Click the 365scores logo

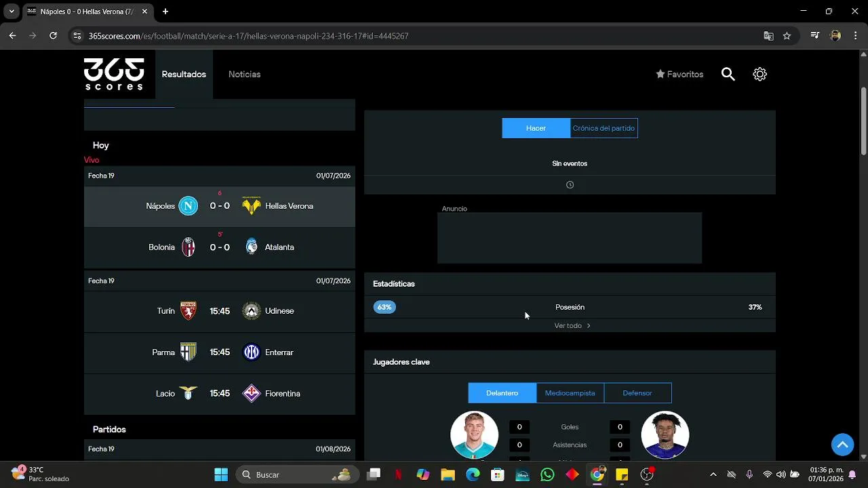[114, 74]
